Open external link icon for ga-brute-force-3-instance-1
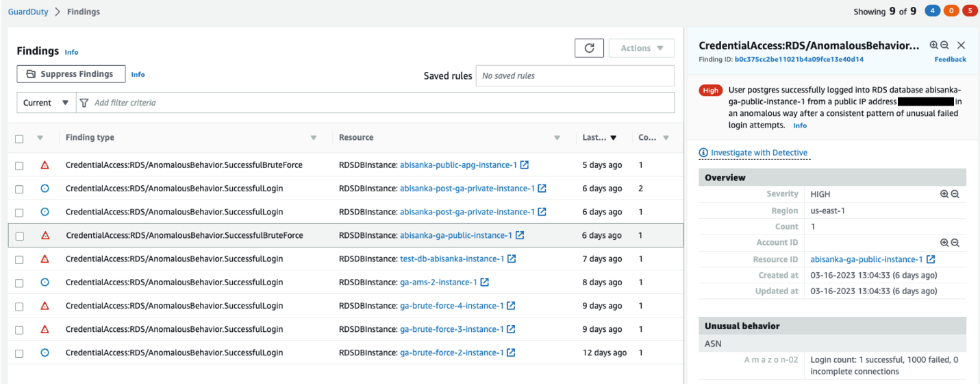980x384 pixels. click(511, 329)
